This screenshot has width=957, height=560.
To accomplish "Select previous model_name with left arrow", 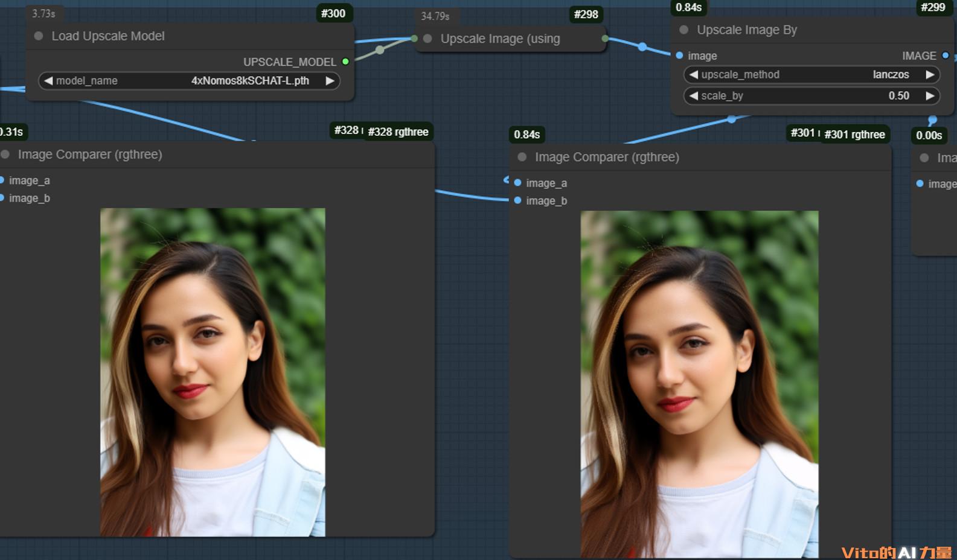I will click(x=48, y=81).
